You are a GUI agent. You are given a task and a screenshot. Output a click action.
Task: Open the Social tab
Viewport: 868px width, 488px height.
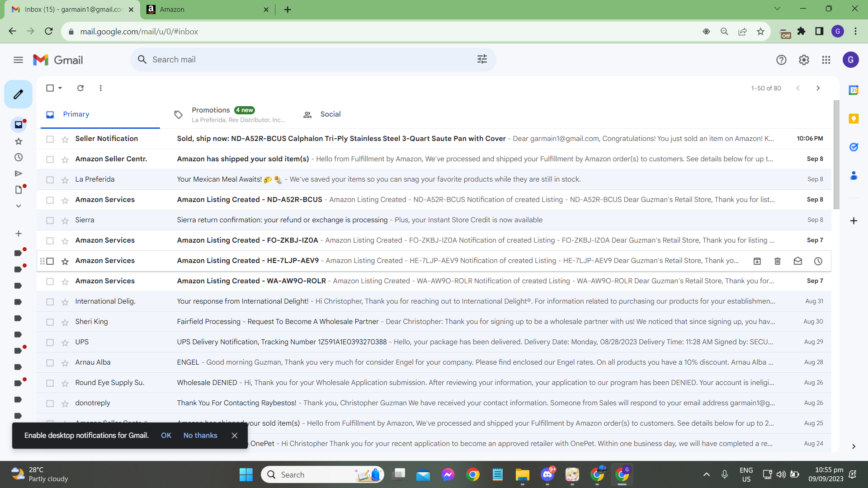[x=322, y=115]
